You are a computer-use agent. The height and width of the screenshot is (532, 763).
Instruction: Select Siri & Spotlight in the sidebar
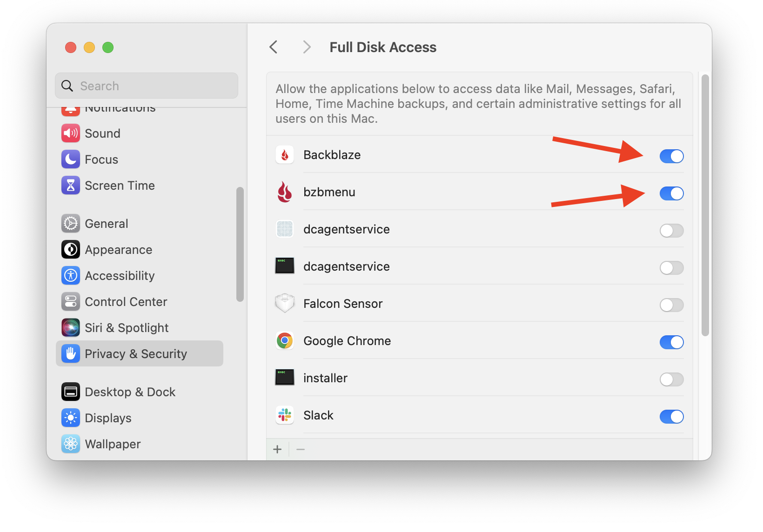(140, 328)
